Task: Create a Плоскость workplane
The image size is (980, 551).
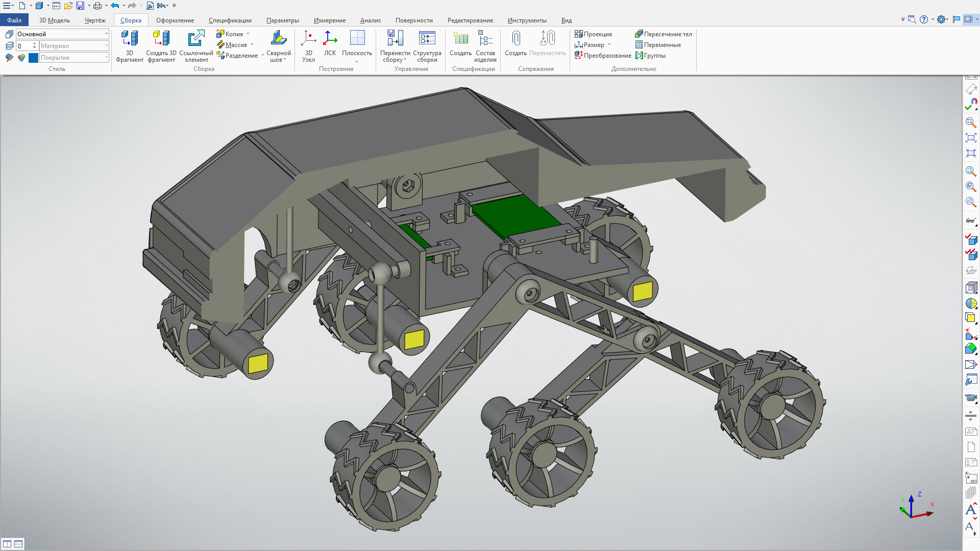Action: pyautogui.click(x=357, y=46)
